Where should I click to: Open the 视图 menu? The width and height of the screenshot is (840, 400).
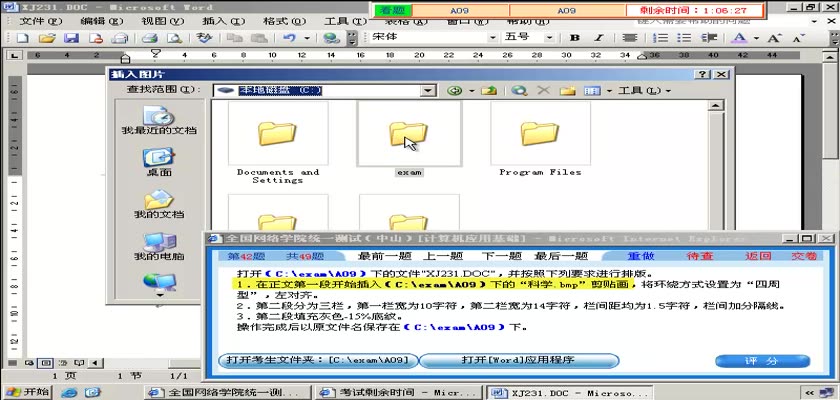pyautogui.click(x=162, y=21)
